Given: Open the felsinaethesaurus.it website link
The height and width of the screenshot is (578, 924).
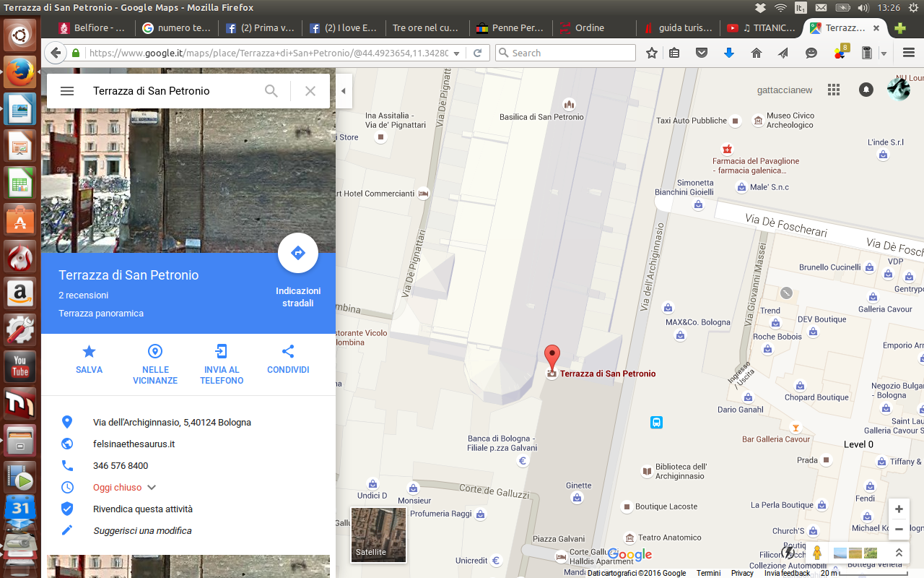Looking at the screenshot, I should point(134,444).
